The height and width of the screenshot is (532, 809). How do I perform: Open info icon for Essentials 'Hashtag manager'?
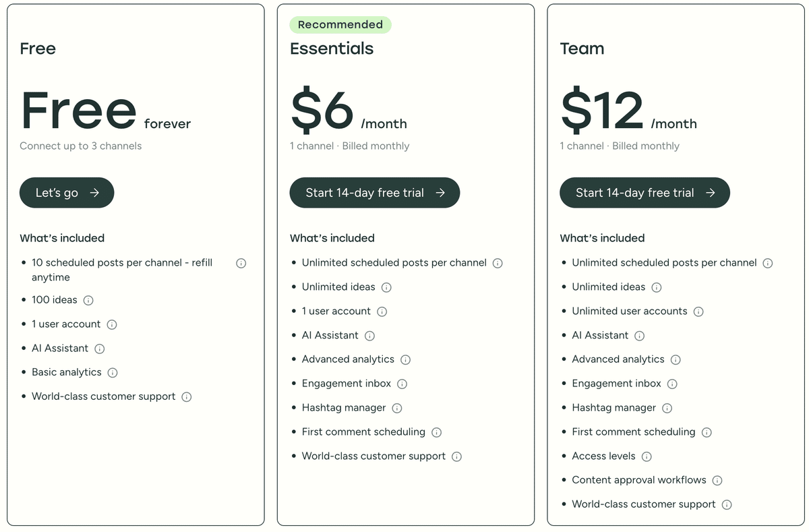(397, 408)
